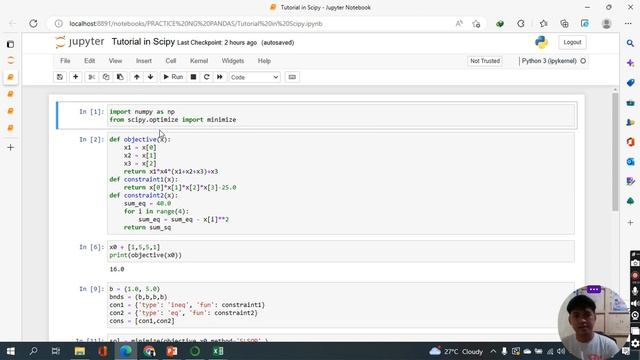Viewport: 640px width, 360px height.
Task: Open the Edge sidebar search icon
Action: pos(631,43)
